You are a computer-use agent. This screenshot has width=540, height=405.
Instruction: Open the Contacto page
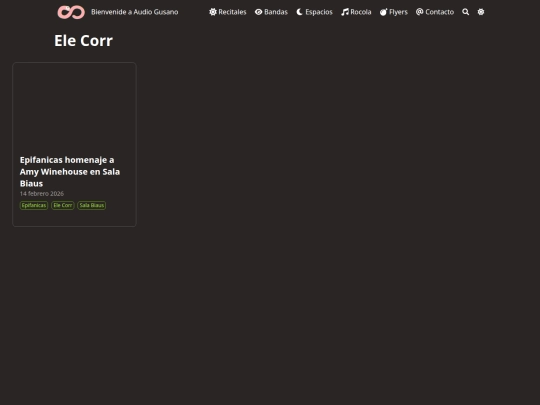(435, 12)
